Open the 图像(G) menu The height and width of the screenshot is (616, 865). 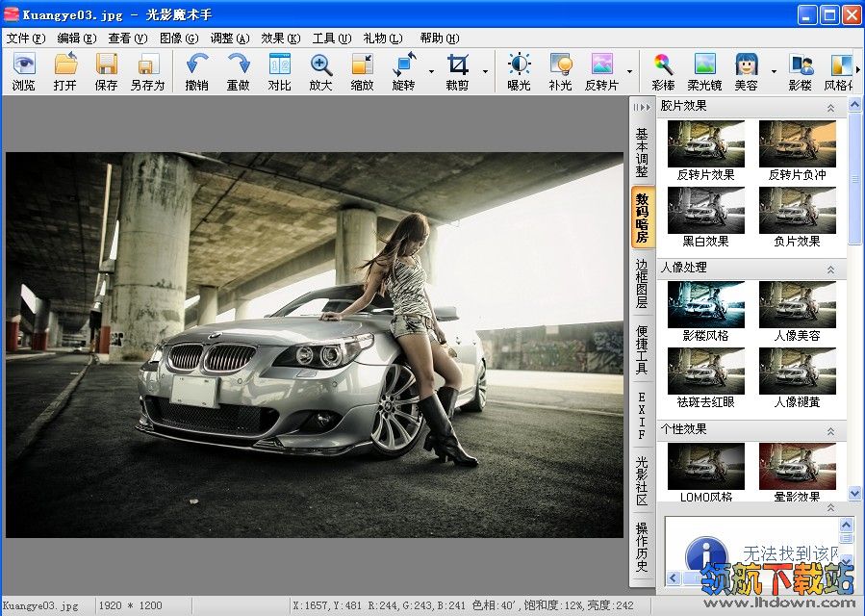179,38
